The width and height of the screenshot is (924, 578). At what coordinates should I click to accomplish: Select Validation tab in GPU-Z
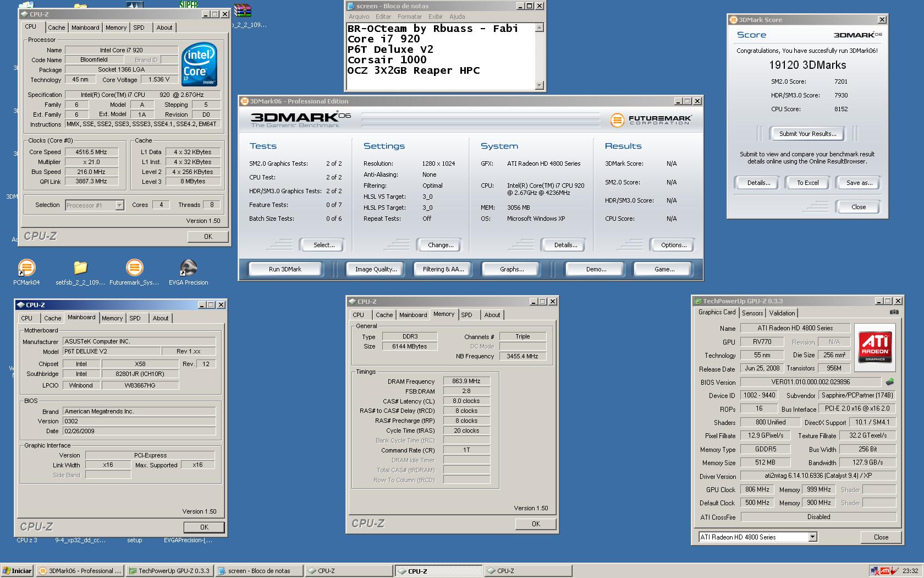(782, 313)
